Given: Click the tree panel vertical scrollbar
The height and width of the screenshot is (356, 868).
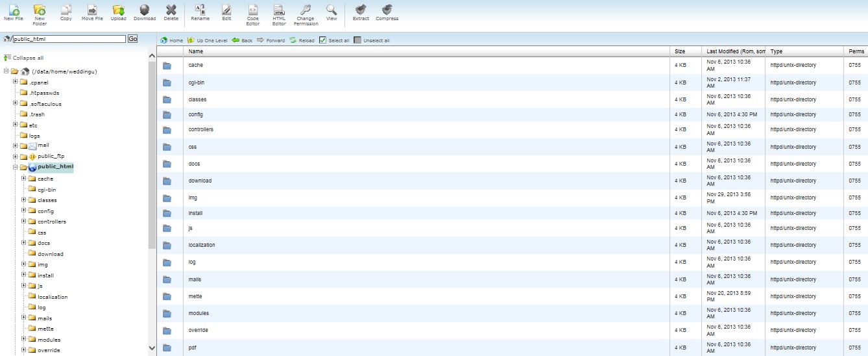Looking at the screenshot, I should [152, 195].
